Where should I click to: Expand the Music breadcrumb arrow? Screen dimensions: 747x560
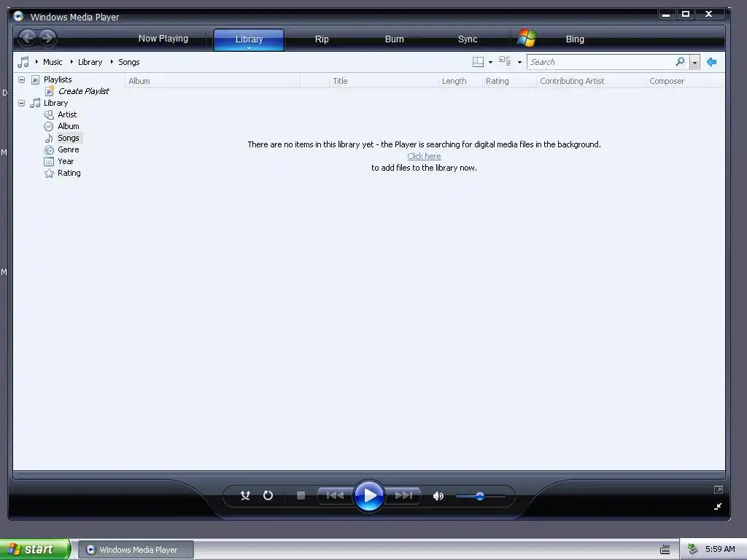tap(36, 62)
